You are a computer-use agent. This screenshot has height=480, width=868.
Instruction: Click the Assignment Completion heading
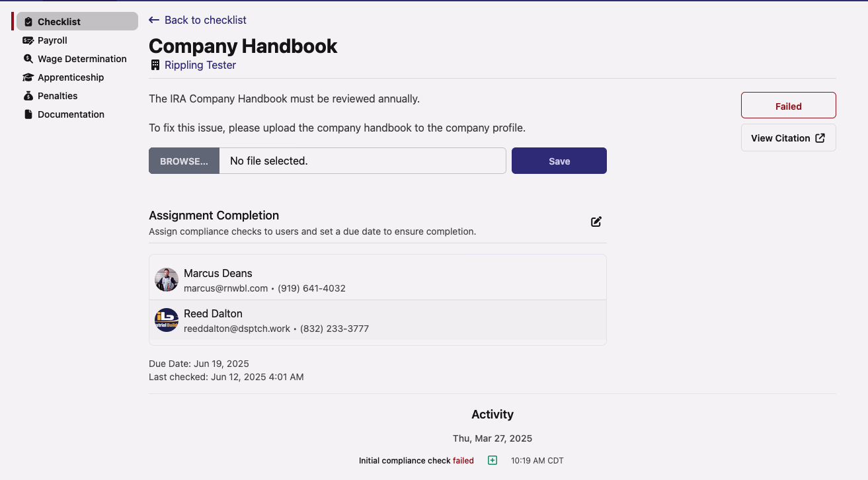click(214, 216)
